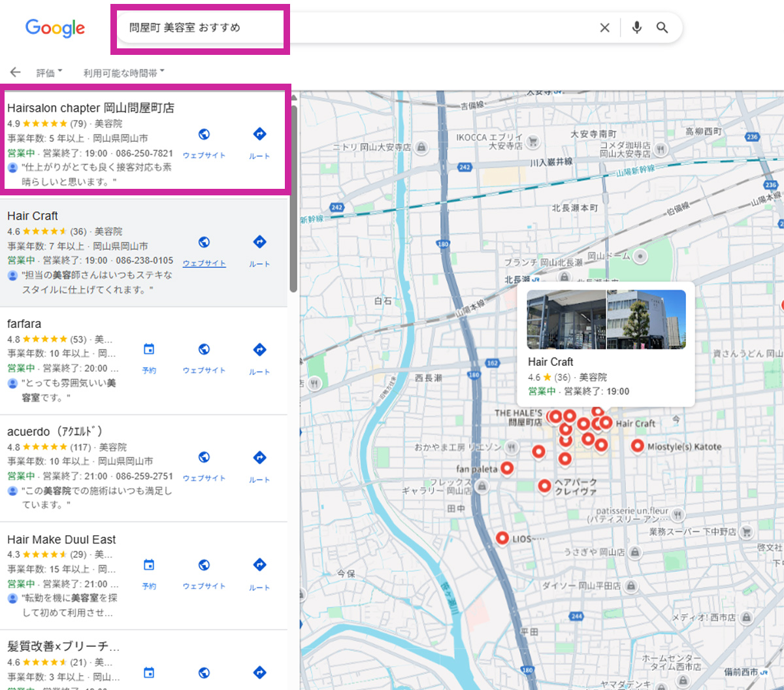This screenshot has height=690, width=784.
Task: Open Hair Craft popup storefront photo
Action: point(566,320)
